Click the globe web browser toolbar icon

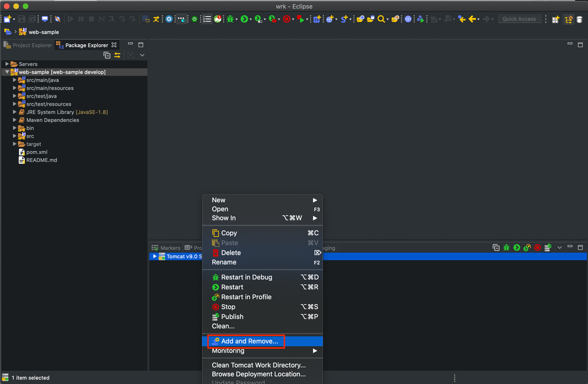tap(408, 19)
